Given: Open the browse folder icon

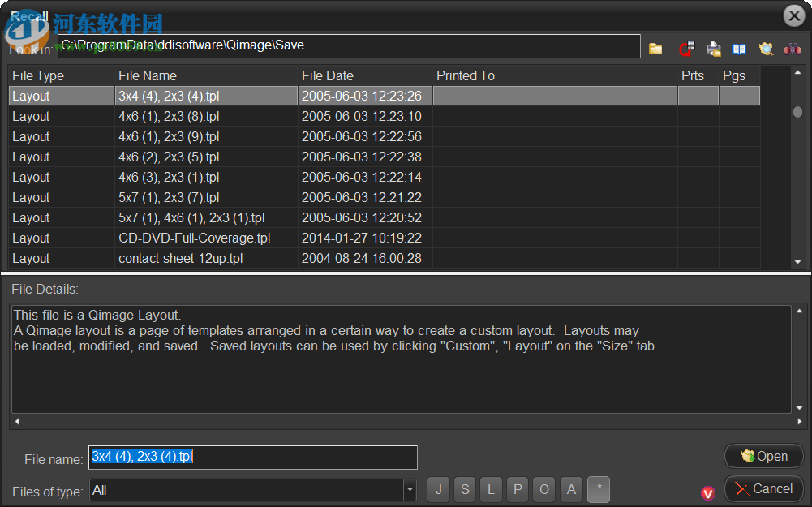Looking at the screenshot, I should point(655,48).
